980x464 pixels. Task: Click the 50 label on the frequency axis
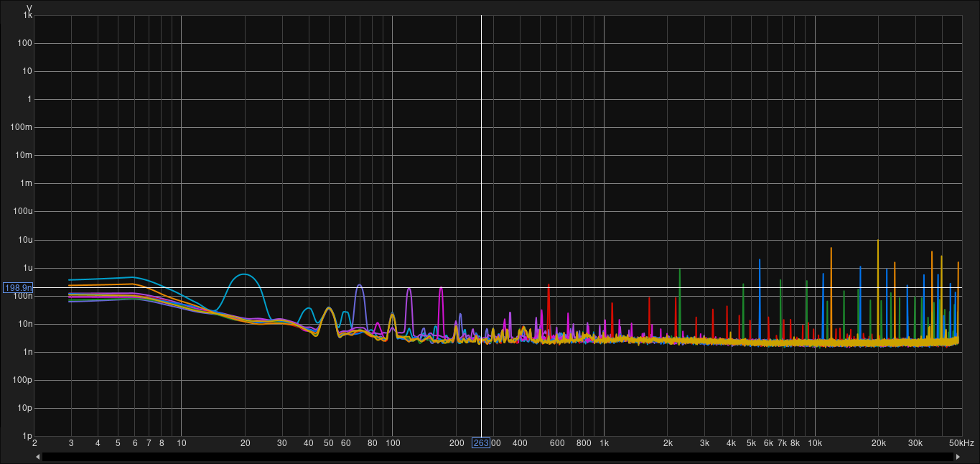click(329, 443)
